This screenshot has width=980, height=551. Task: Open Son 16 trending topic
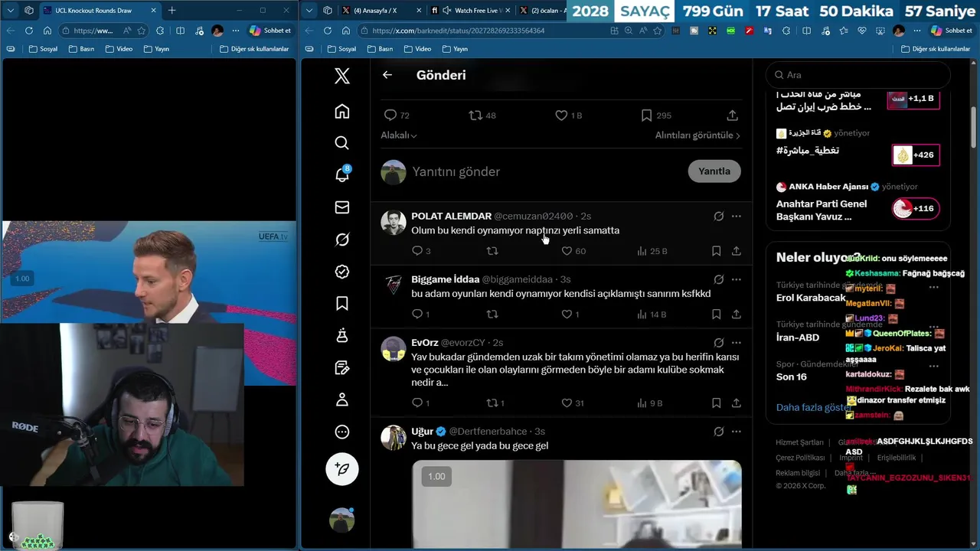(x=792, y=377)
